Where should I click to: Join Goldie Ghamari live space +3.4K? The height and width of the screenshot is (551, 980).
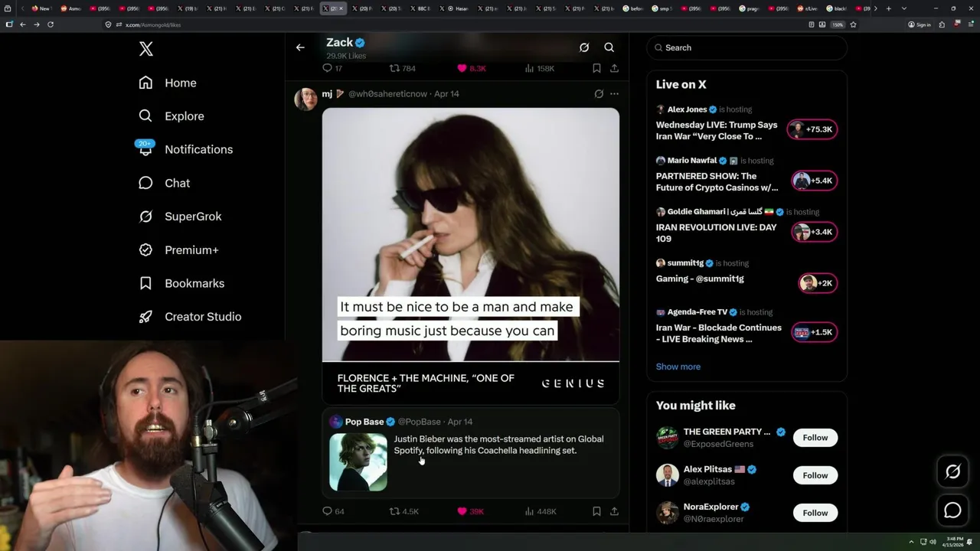[815, 232]
